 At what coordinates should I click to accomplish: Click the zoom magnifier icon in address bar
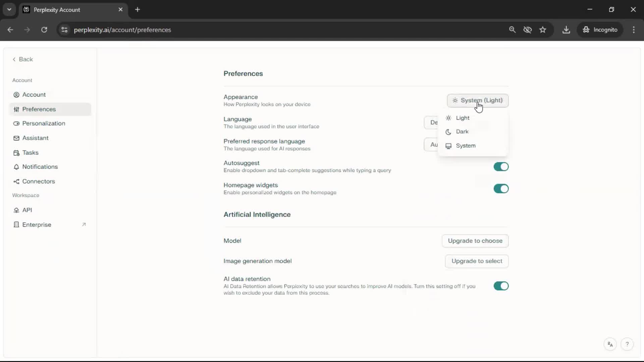[512, 30]
